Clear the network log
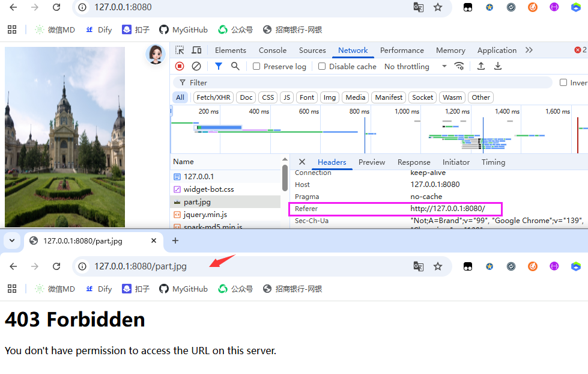The width and height of the screenshot is (588, 374). point(196,67)
